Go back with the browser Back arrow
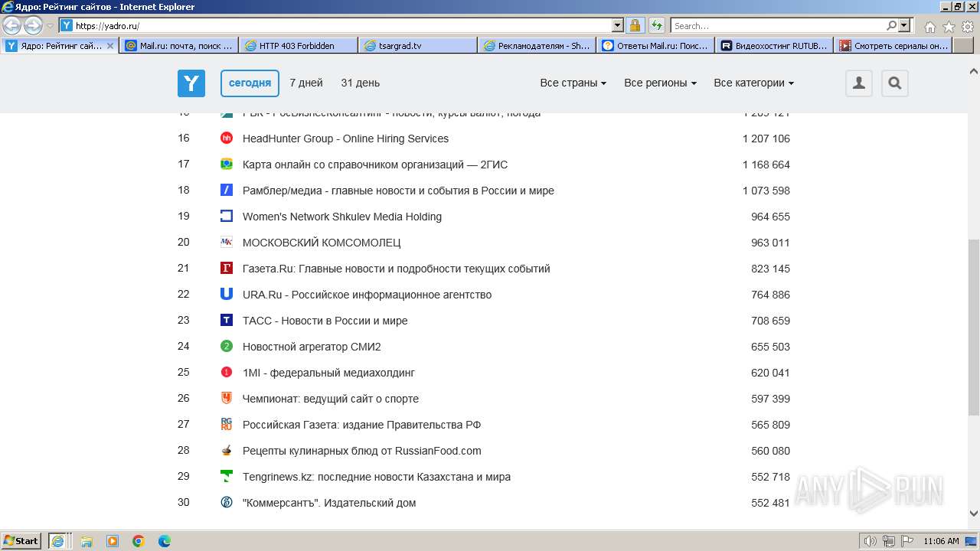The height and width of the screenshot is (551, 980). pyautogui.click(x=12, y=25)
